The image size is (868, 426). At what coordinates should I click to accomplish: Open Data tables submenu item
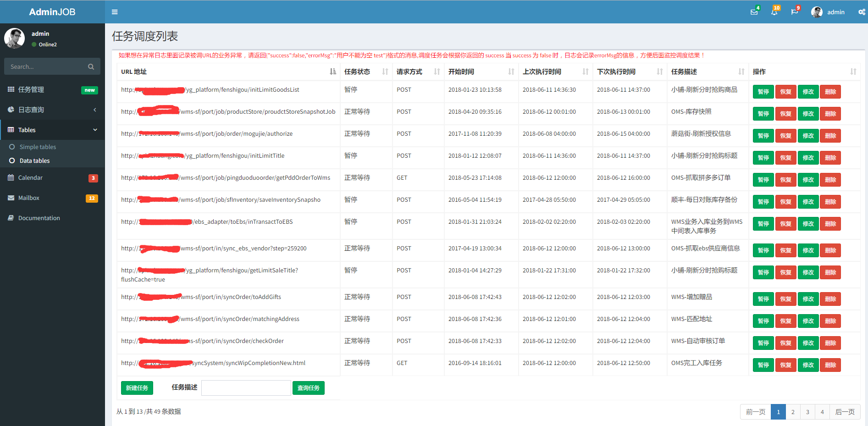click(34, 160)
